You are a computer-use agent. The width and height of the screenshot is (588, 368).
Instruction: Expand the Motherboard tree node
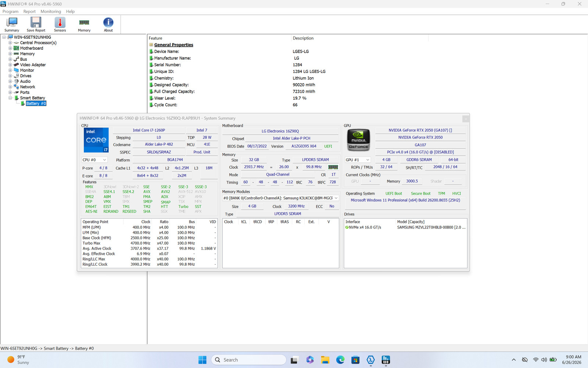click(x=10, y=48)
